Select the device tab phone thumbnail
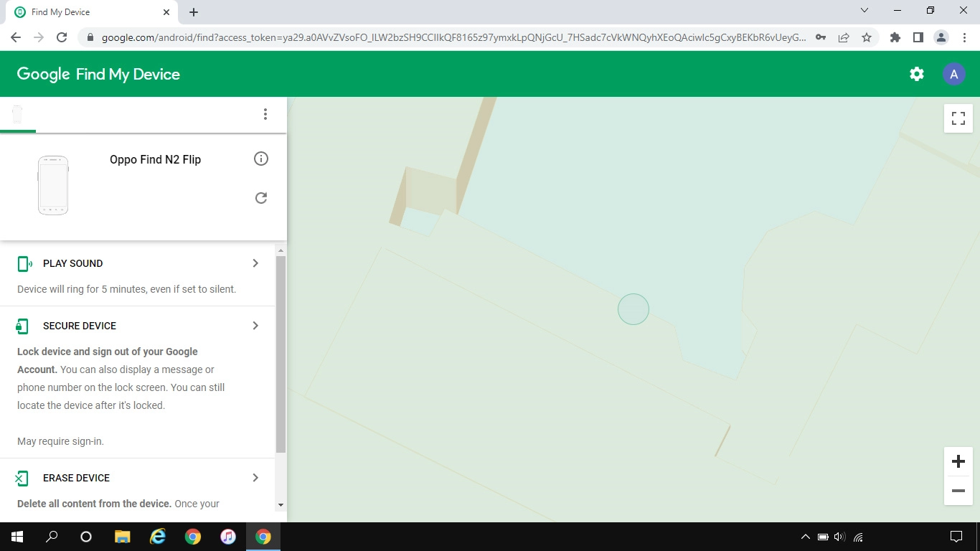This screenshot has width=980, height=551. click(18, 114)
